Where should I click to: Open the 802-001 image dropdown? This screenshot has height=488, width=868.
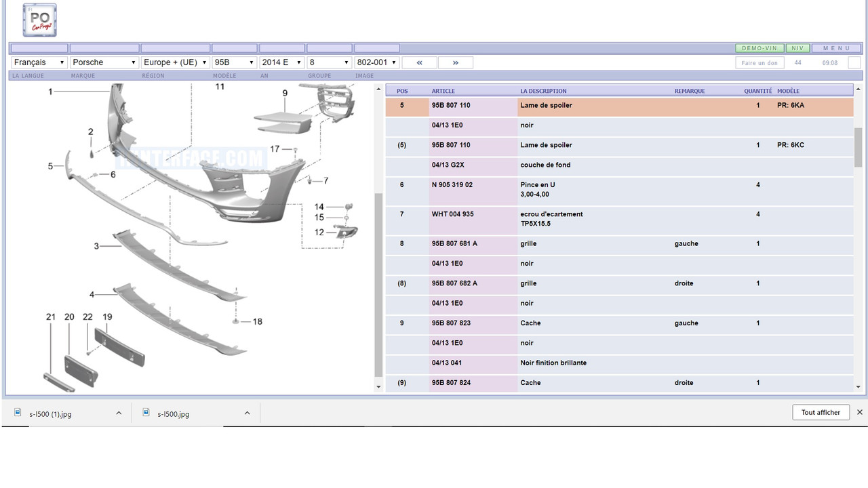(377, 62)
